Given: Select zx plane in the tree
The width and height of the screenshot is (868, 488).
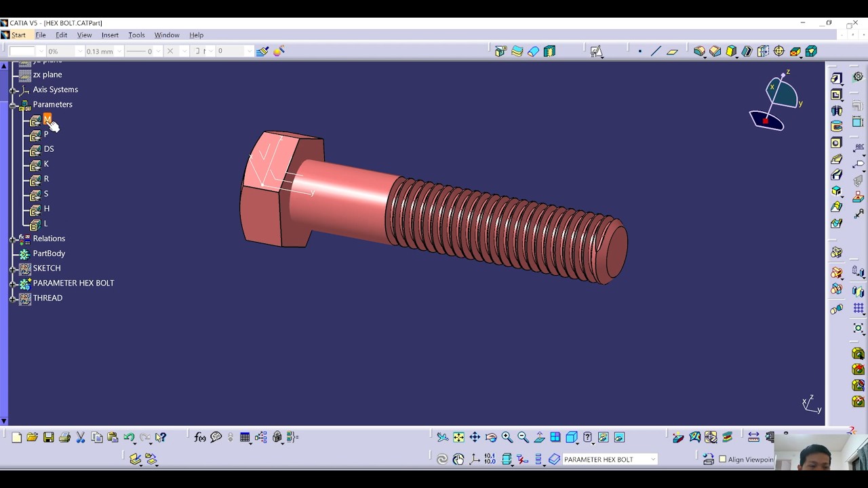Looking at the screenshot, I should pyautogui.click(x=47, y=75).
